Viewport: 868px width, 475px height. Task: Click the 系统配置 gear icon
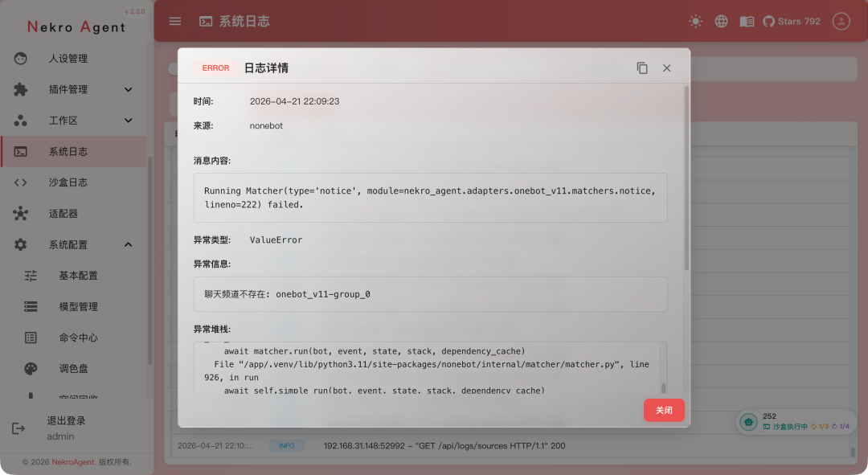20,244
